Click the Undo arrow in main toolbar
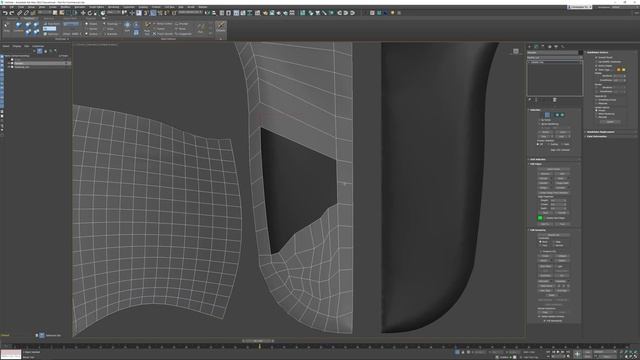This screenshot has height=360, width=640. [5, 13]
